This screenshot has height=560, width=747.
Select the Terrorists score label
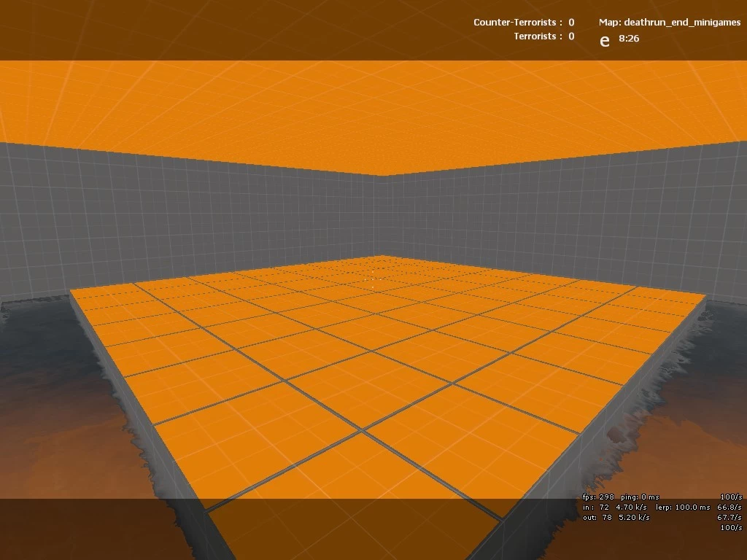click(538, 36)
